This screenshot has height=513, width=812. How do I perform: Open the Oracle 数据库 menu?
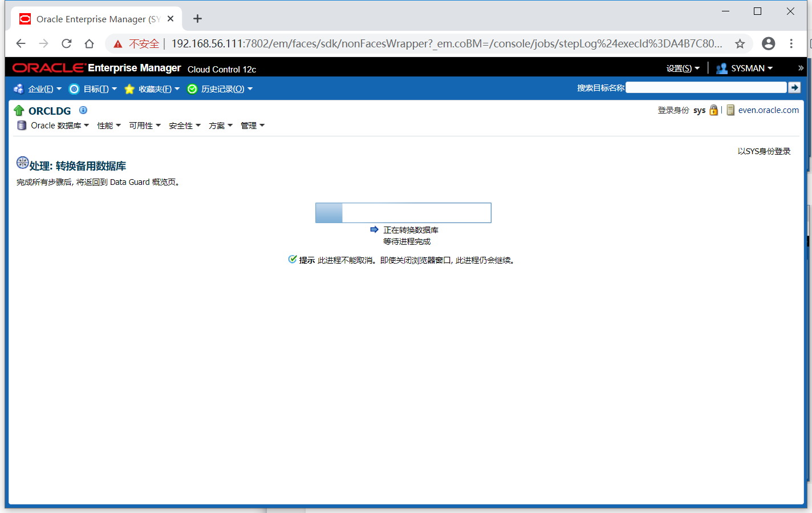59,126
